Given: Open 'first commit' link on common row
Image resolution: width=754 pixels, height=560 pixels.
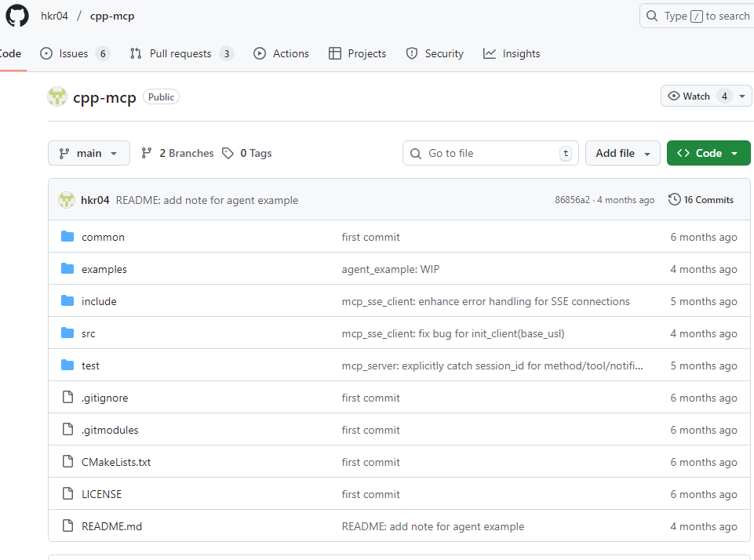Looking at the screenshot, I should click(371, 237).
